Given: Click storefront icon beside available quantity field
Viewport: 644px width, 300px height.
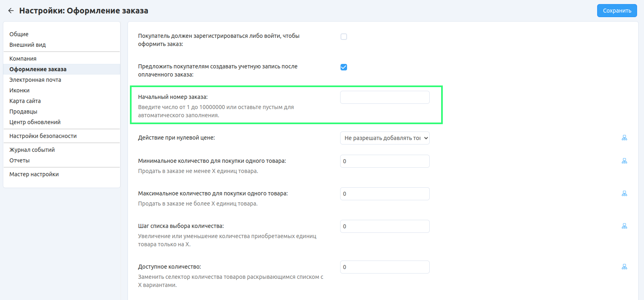Looking at the screenshot, I should tap(624, 267).
